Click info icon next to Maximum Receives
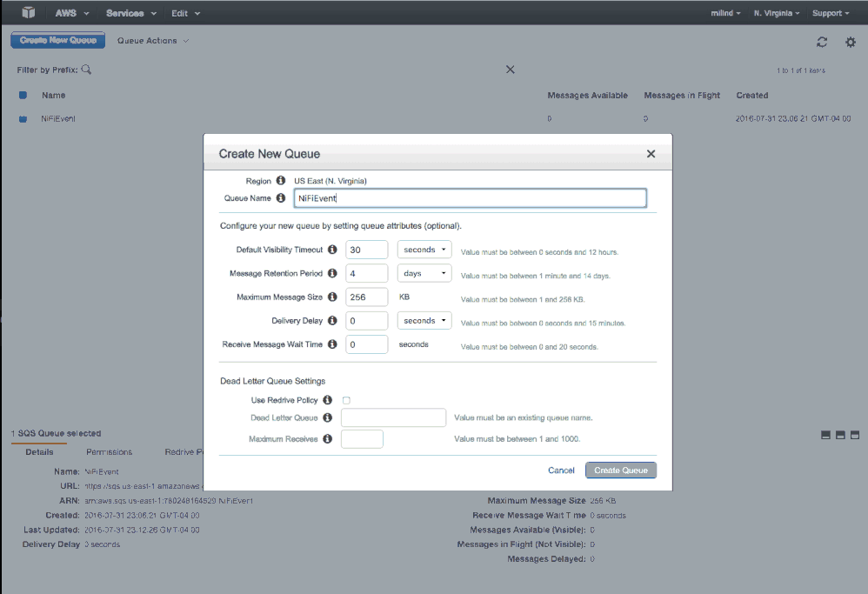Screen dimensions: 868x594 pos(328,438)
